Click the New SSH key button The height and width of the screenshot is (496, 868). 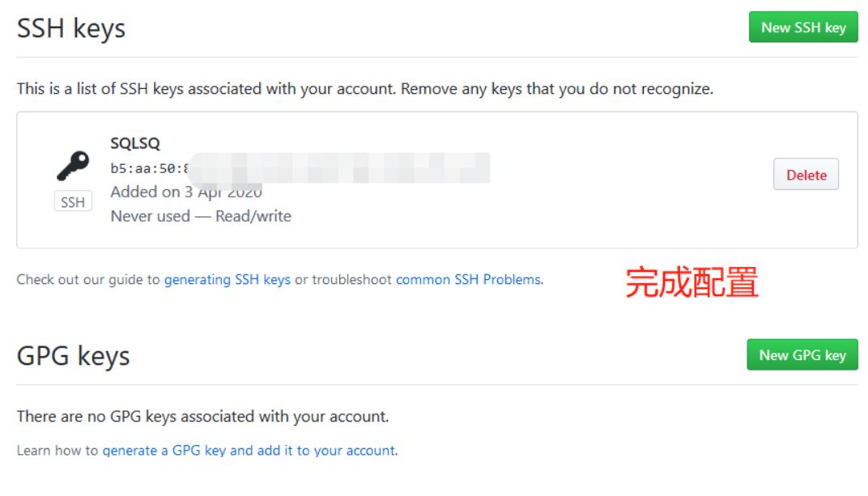pos(802,28)
